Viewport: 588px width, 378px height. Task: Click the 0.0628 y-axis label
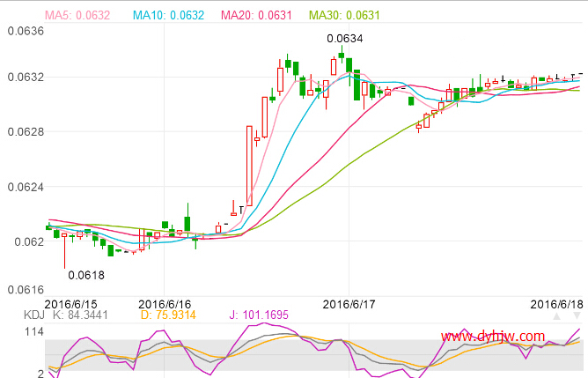[x=26, y=132]
